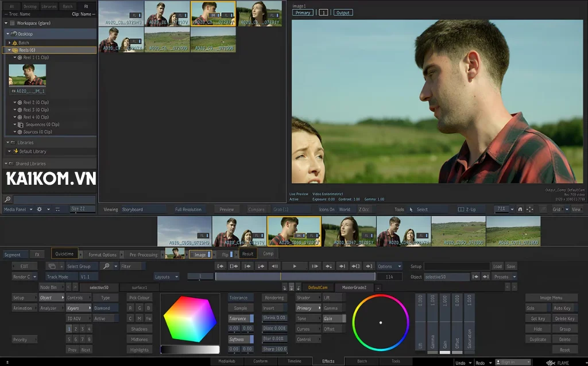
Task: Click the centre dot of the colour wheel
Action: click(381, 322)
